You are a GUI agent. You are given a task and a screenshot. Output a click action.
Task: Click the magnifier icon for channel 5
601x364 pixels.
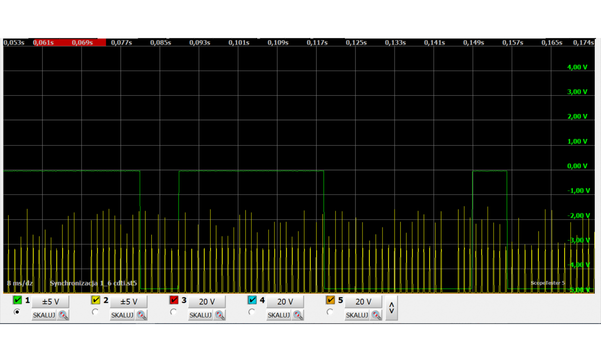click(376, 315)
